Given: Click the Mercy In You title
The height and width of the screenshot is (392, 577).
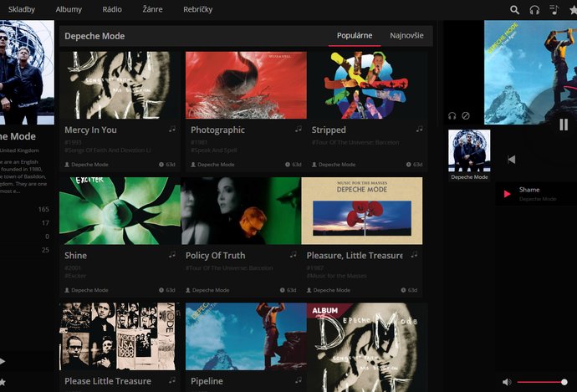Looking at the screenshot, I should click(90, 130).
